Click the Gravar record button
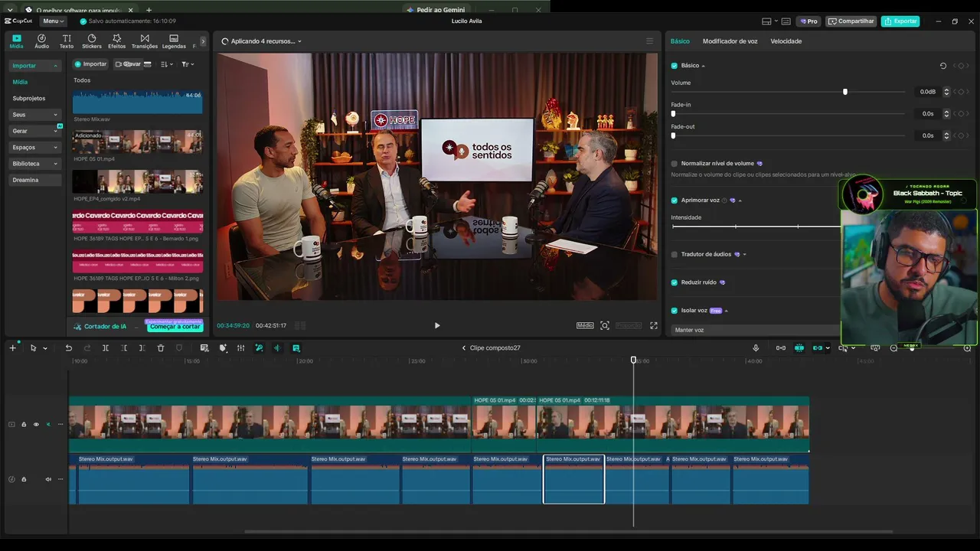The image size is (980, 551). (x=128, y=64)
